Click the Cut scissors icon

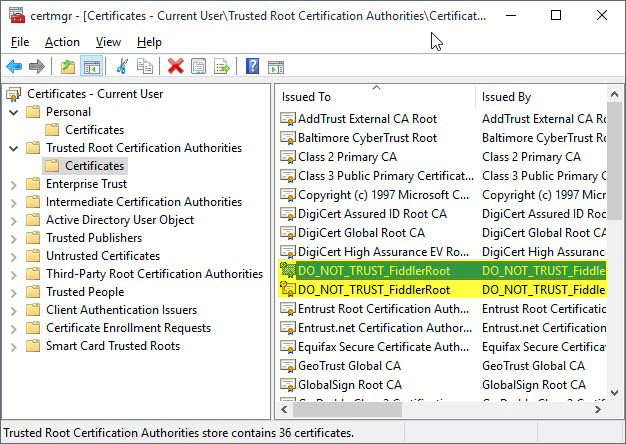pyautogui.click(x=122, y=66)
